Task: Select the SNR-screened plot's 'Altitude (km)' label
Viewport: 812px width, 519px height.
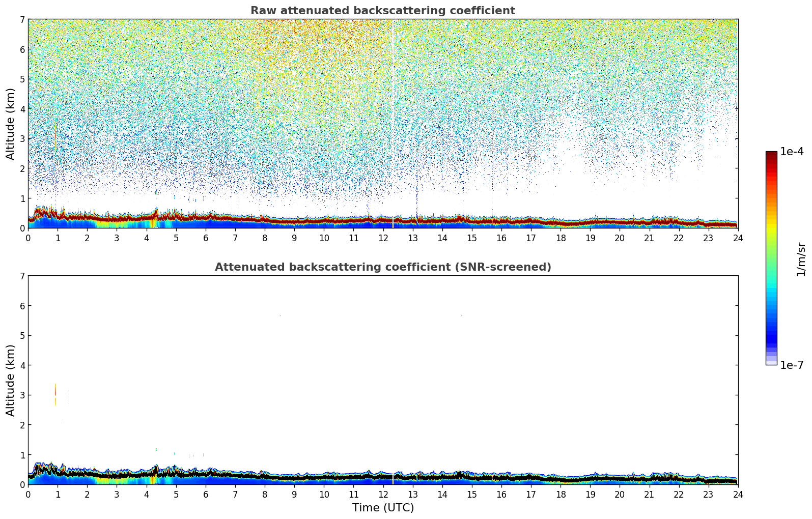Action: pyautogui.click(x=11, y=380)
